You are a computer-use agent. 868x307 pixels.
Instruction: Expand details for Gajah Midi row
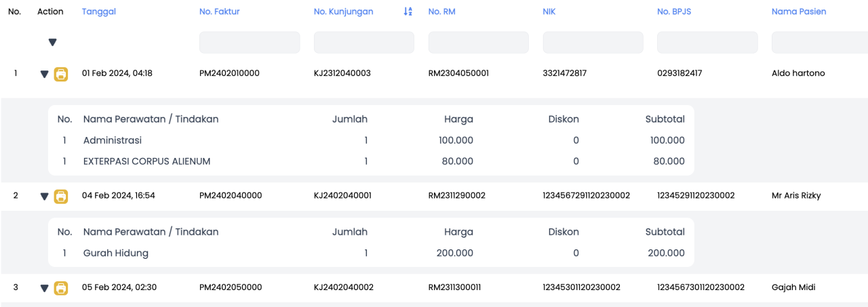pos(45,289)
